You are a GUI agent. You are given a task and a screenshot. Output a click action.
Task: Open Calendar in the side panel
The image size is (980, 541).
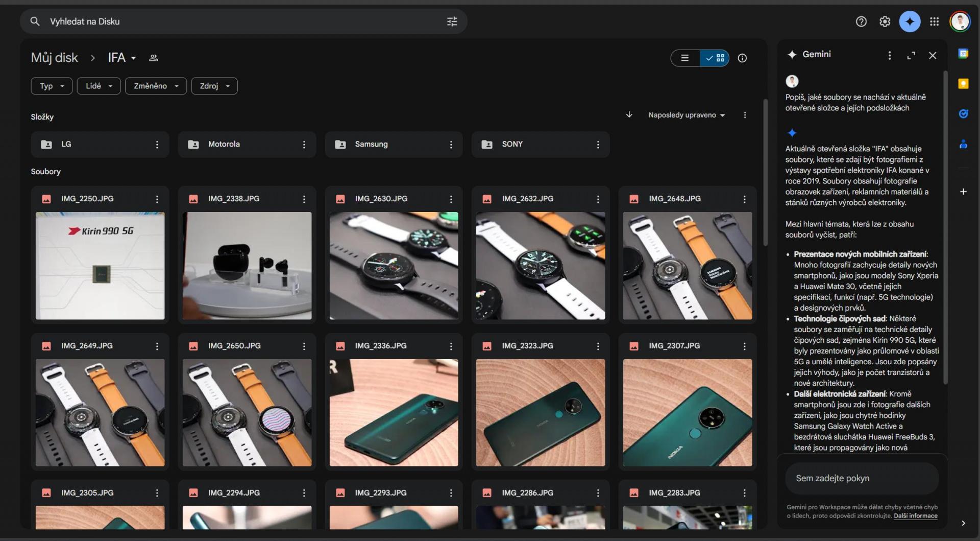(x=963, y=54)
